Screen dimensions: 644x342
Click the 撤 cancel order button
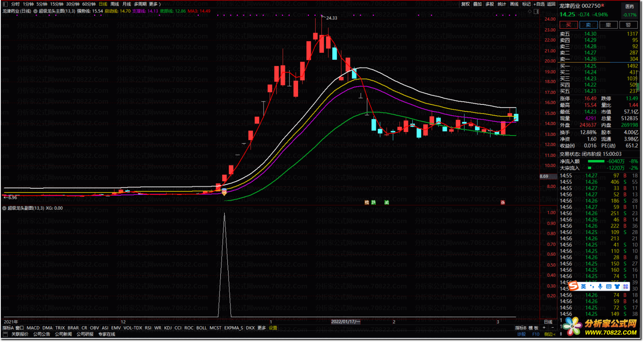(608, 25)
